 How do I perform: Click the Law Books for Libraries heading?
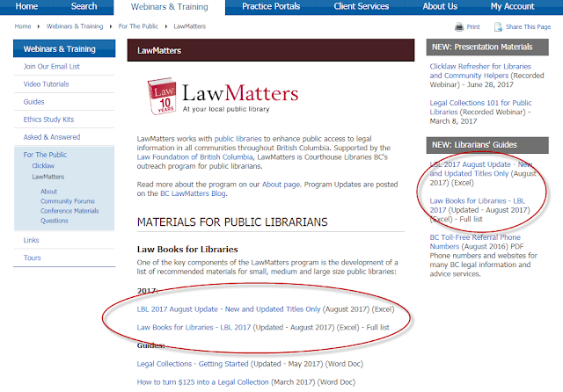pyautogui.click(x=187, y=250)
